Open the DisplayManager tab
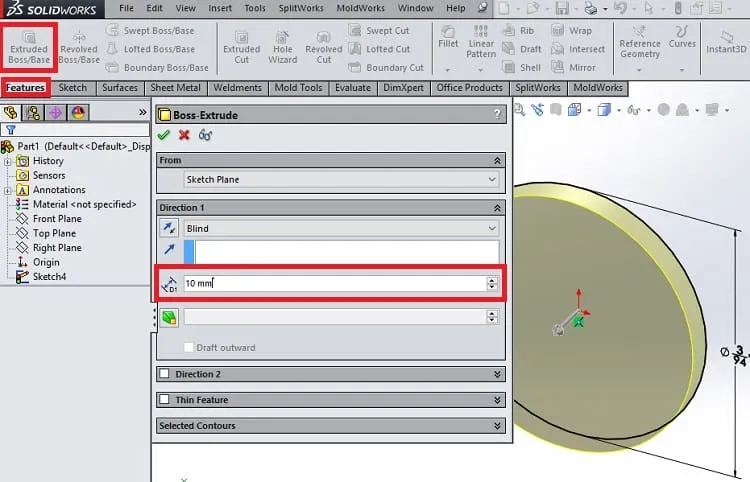Screen dimensions: 750x482 coord(78,113)
